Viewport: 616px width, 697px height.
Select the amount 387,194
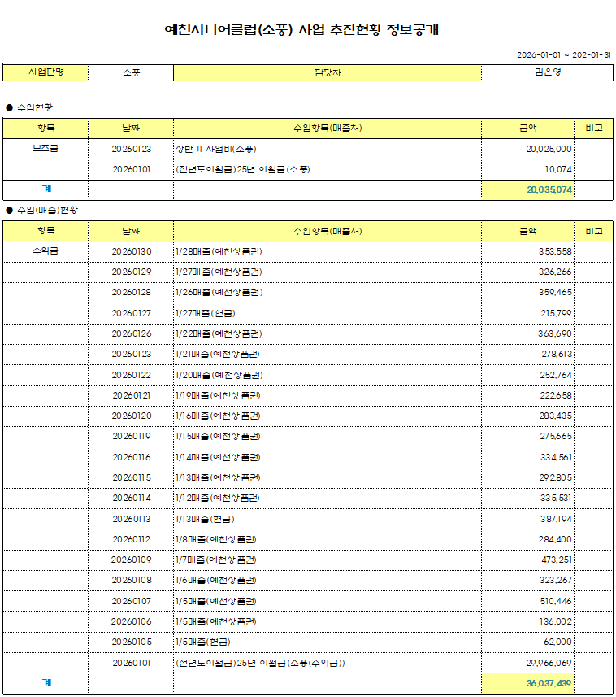coord(555,518)
